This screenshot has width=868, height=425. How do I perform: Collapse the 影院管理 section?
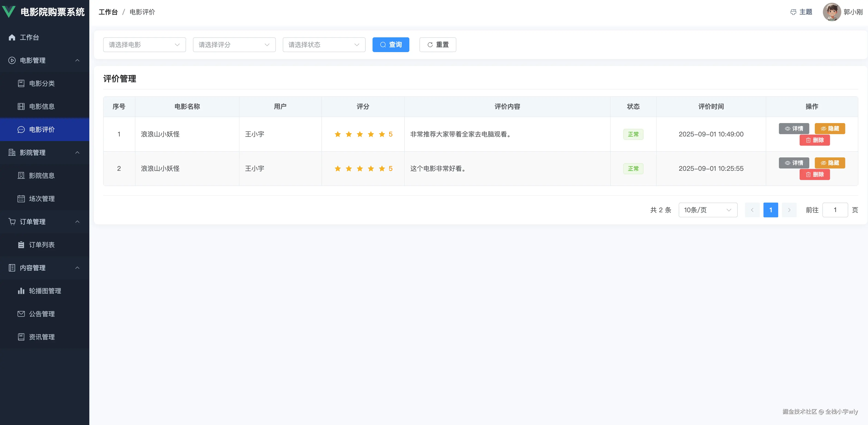(78, 152)
